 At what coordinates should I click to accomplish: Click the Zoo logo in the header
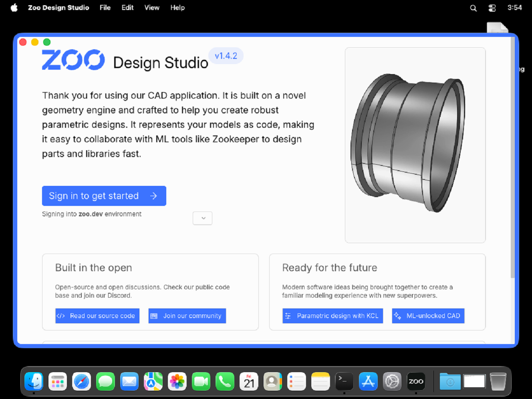pyautogui.click(x=73, y=60)
